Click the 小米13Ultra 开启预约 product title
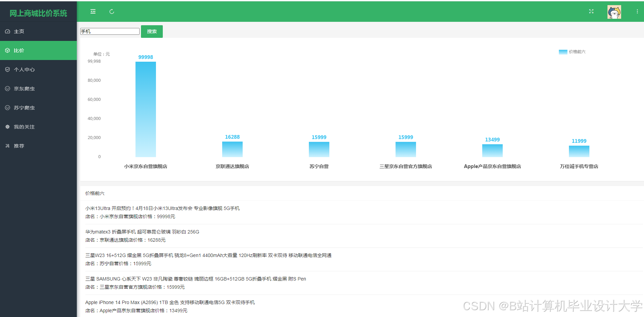Screen dimensions: 644x317 pyautogui.click(x=162, y=208)
